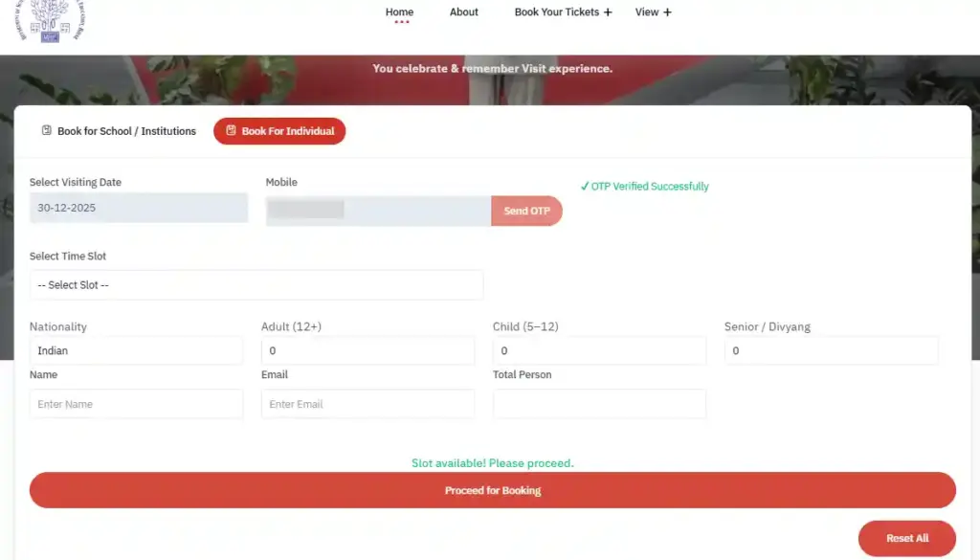Click the Enter Name input field

136,404
